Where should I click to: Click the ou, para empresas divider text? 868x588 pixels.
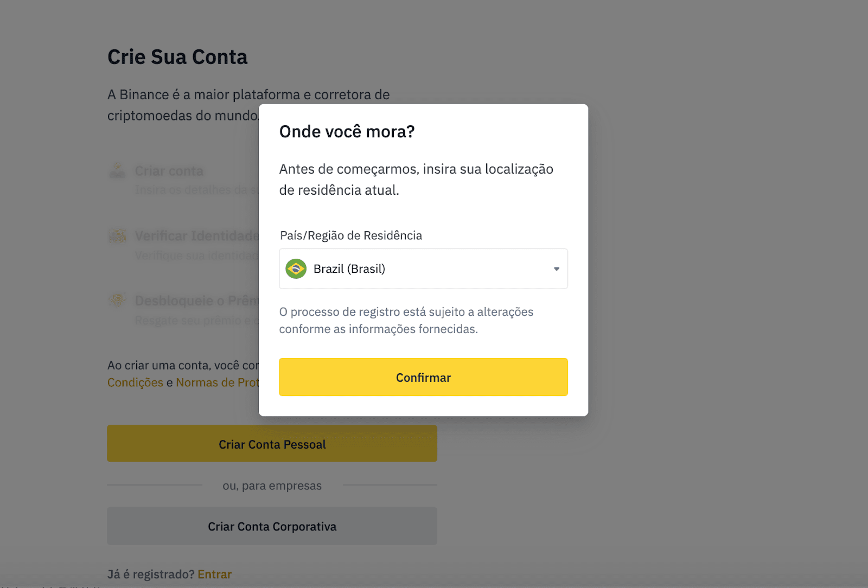pos(272,486)
